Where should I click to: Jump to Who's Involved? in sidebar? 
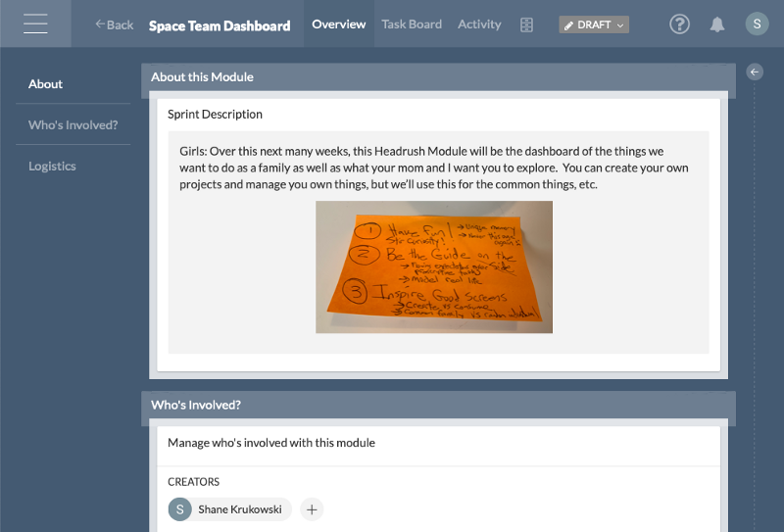(x=73, y=125)
